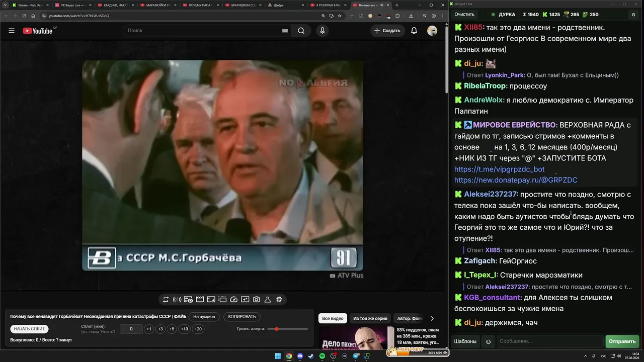Click the broadcast signal icon in player toolbar
644x362 pixels.
coord(177,300)
